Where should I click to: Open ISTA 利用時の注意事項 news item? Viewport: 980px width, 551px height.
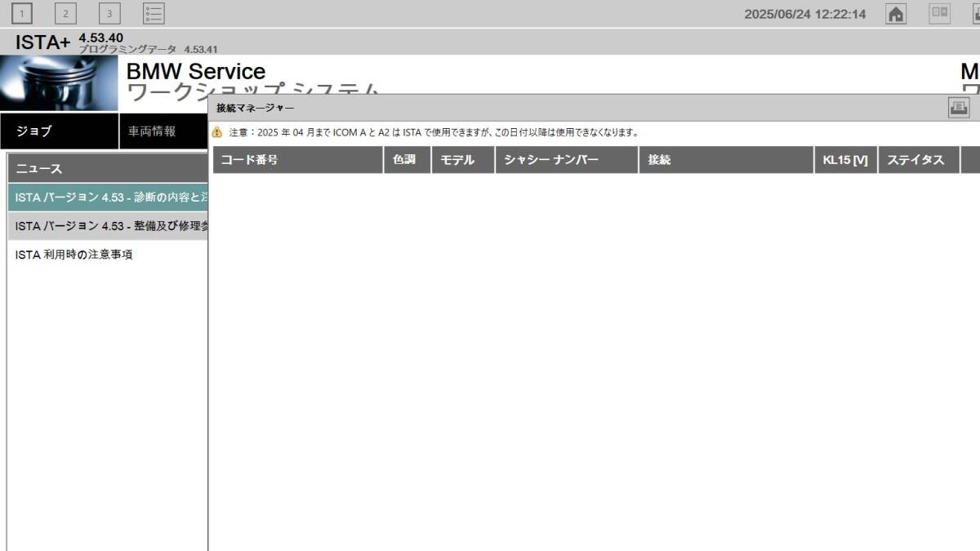pos(108,255)
